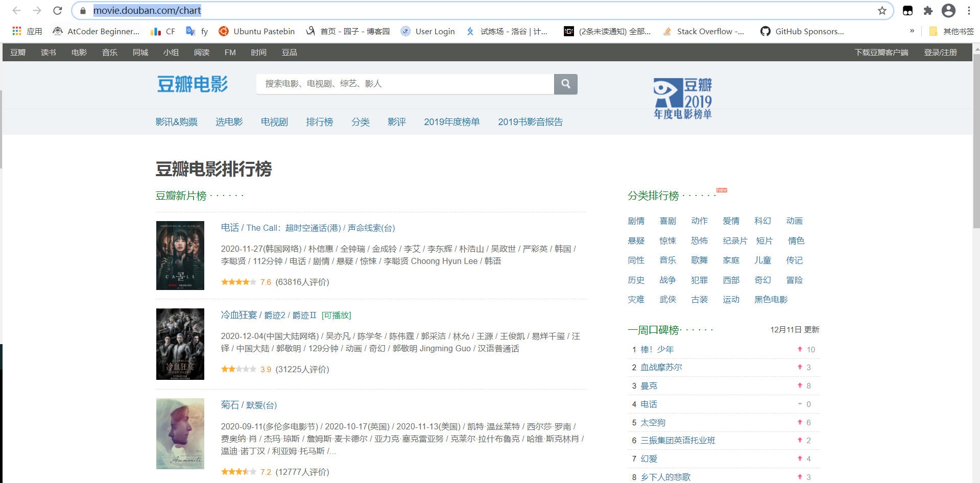Screen dimensions: 980x483
Task: Open 读书 in the top navigation
Action: pyautogui.click(x=49, y=52)
